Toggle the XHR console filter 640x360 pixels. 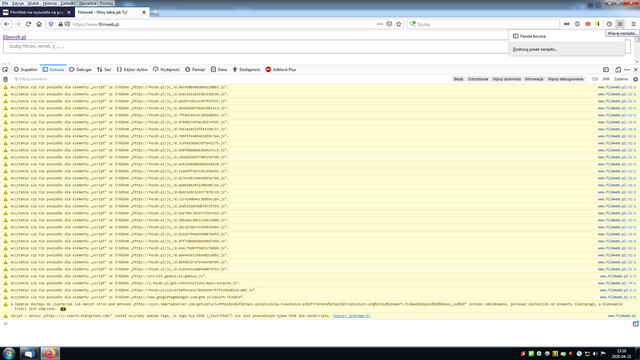click(606, 79)
